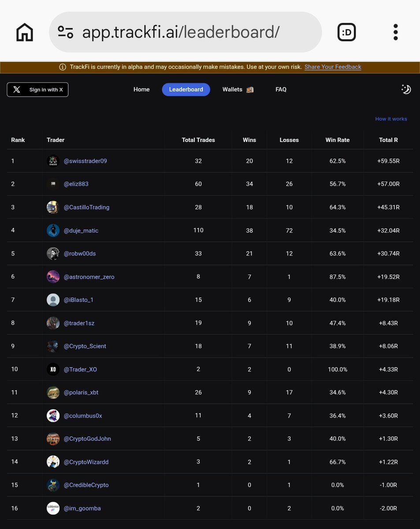Tap the browser home icon
The image size is (420, 529).
click(25, 32)
